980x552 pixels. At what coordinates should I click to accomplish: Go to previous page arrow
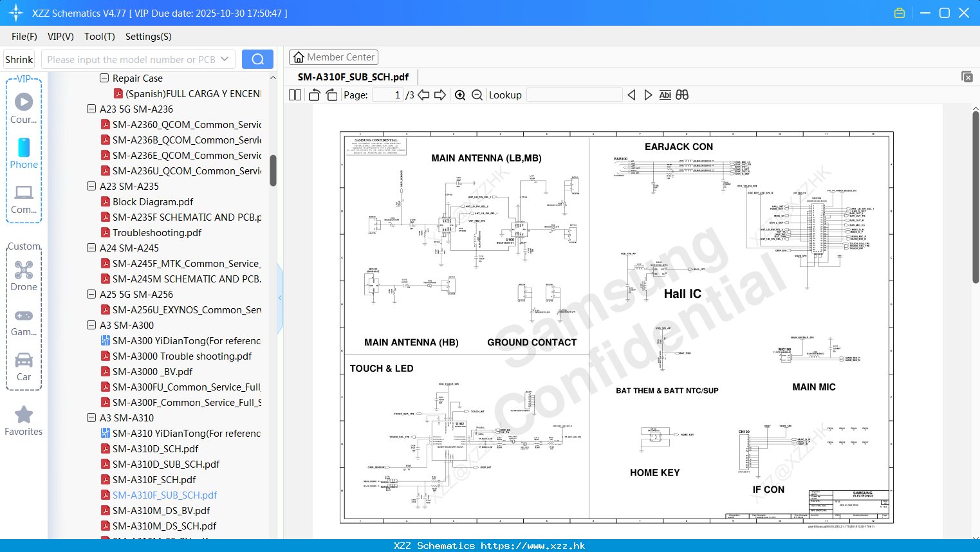423,95
